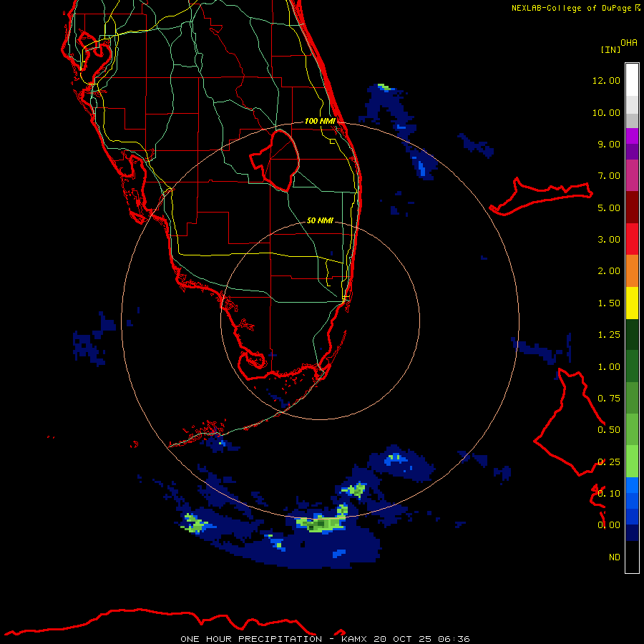644x644 pixels.
Task: Pick the bright magenta legend swatch above 9.00
Action: click(632, 136)
